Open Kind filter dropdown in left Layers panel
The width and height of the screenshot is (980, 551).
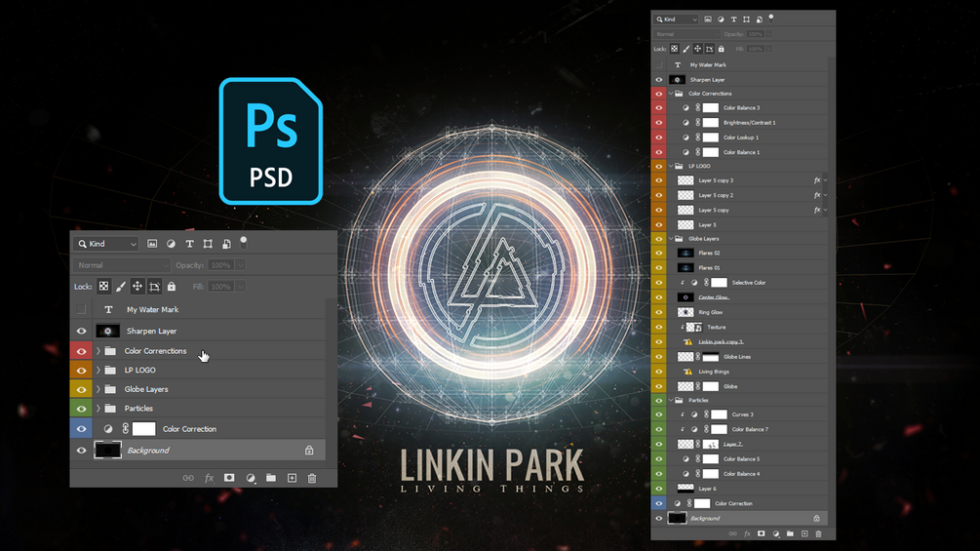coord(105,244)
